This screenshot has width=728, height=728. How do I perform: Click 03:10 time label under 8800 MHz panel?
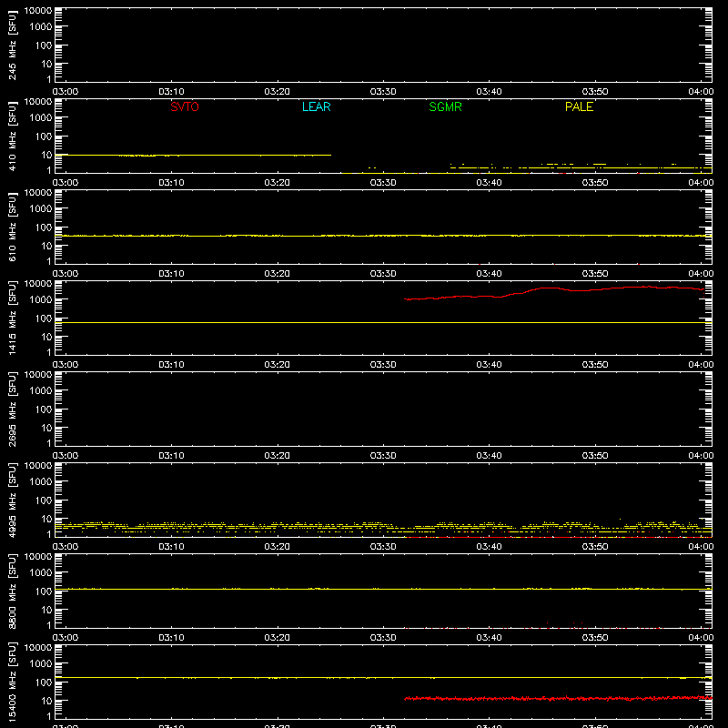[171, 638]
